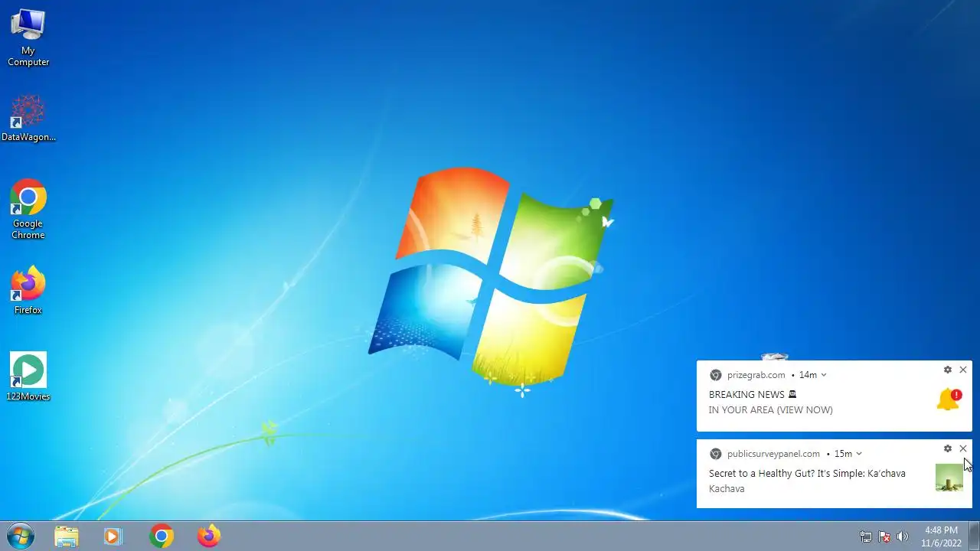Click the Chrome icon in prizegrab notification
The image size is (980, 551).
pos(716,375)
